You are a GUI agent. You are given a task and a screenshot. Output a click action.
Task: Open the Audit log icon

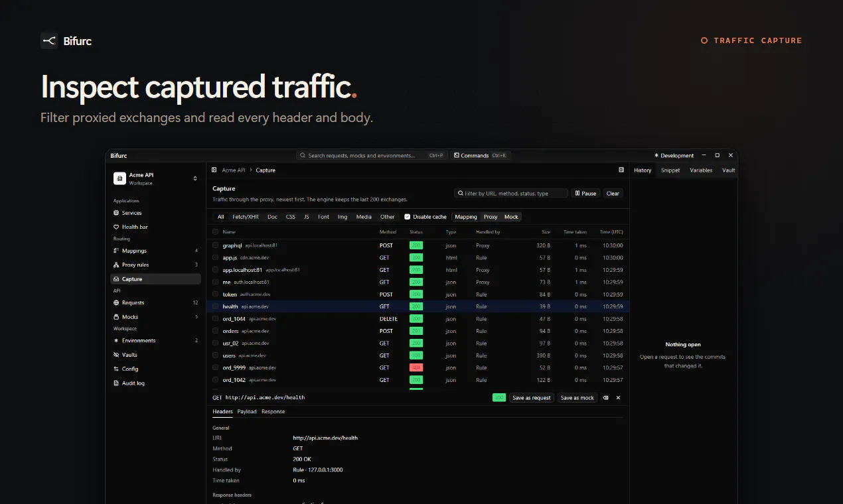pos(116,383)
